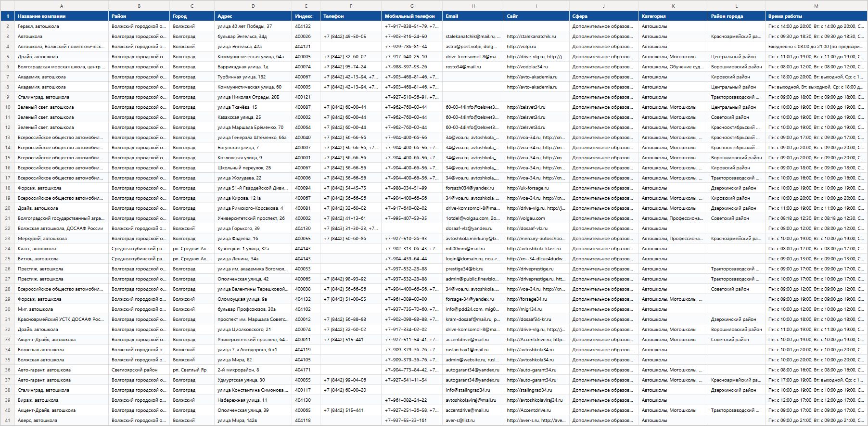
Task: Click the 'Район города' header cell
Action: (737, 16)
